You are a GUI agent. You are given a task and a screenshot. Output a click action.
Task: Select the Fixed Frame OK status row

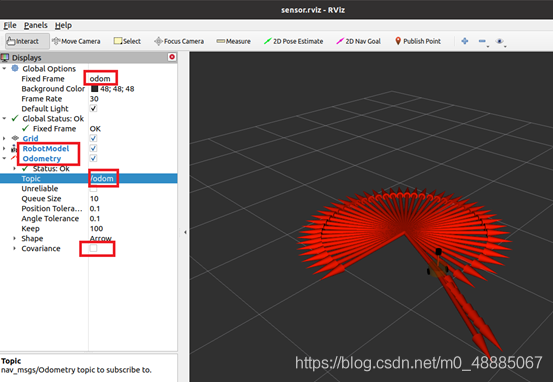(89, 128)
